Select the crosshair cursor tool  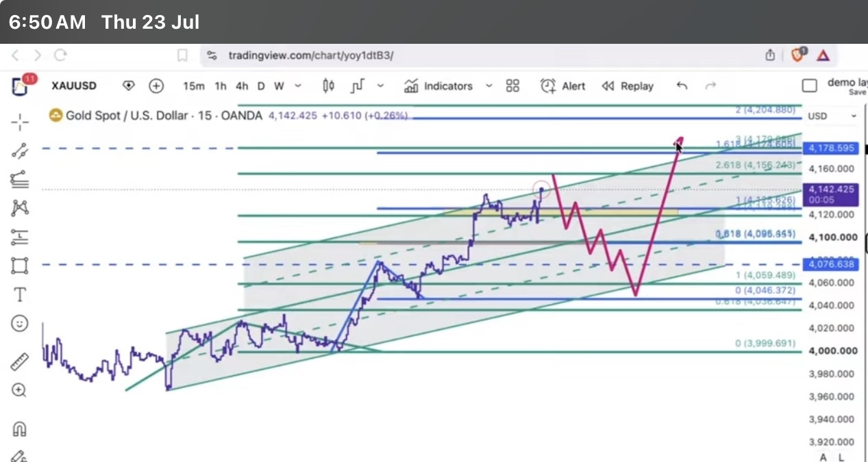(x=20, y=123)
